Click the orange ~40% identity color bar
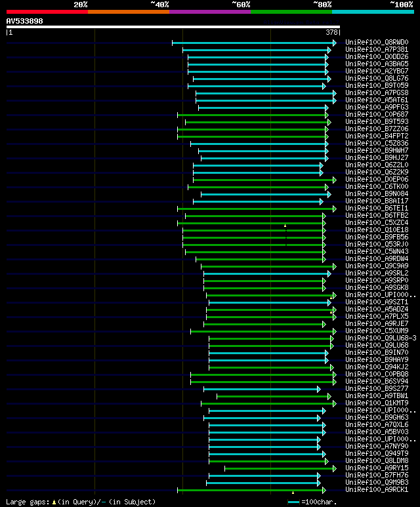This screenshot has width=420, height=507. click(129, 12)
